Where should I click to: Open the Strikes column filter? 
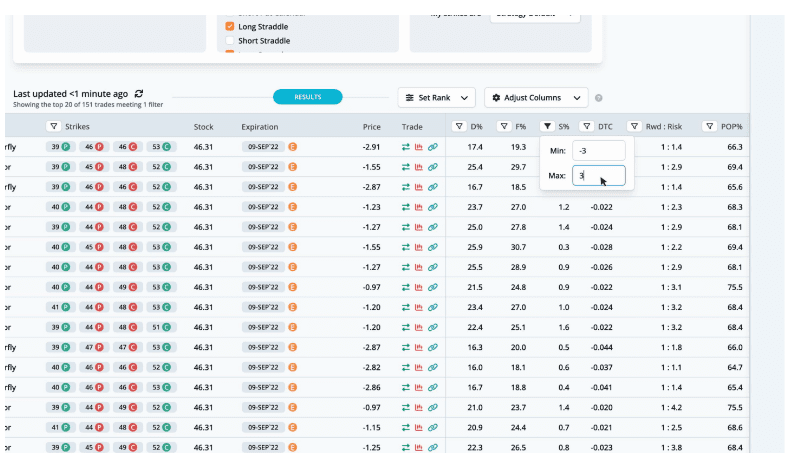[53, 127]
